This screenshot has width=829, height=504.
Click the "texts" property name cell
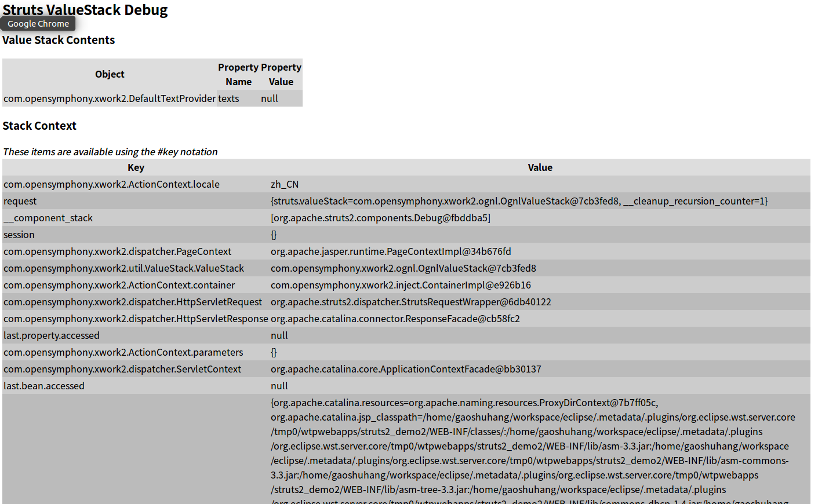pyautogui.click(x=238, y=98)
